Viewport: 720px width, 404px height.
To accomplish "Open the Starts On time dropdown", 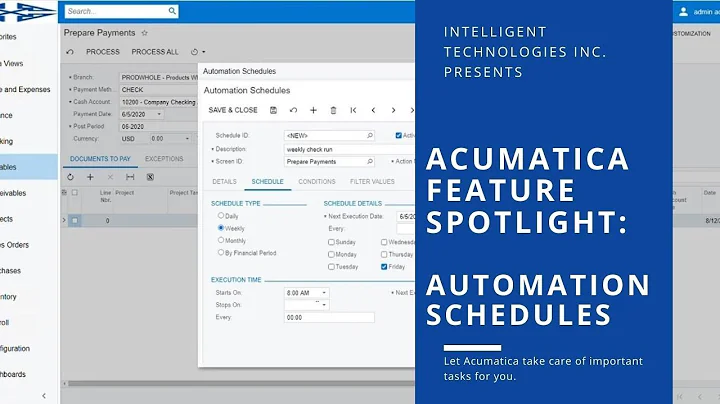I will pos(324,293).
